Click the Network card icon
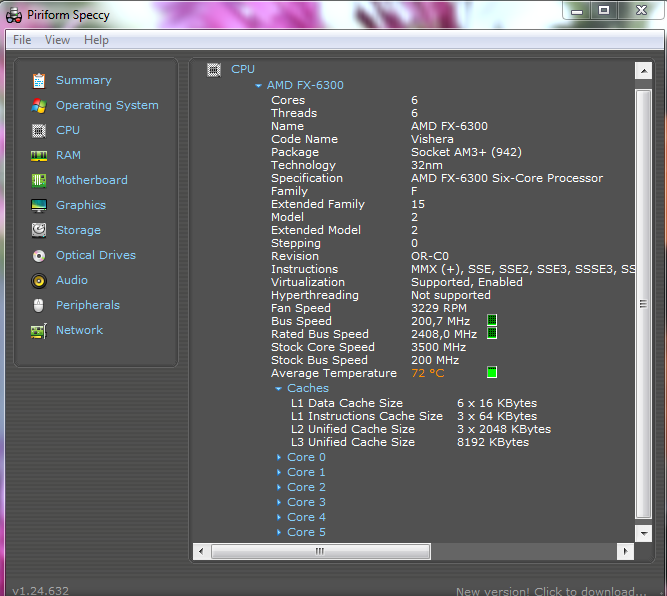The height and width of the screenshot is (596, 667). click(39, 331)
